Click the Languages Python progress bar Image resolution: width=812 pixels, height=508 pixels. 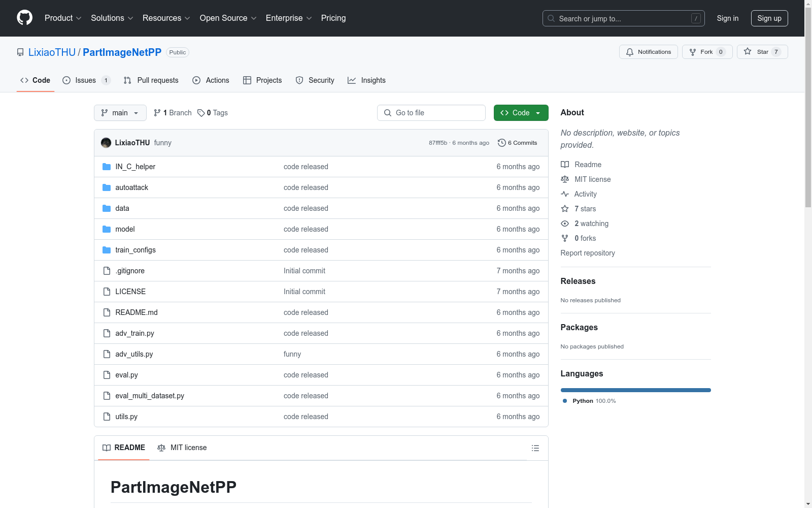(635, 390)
